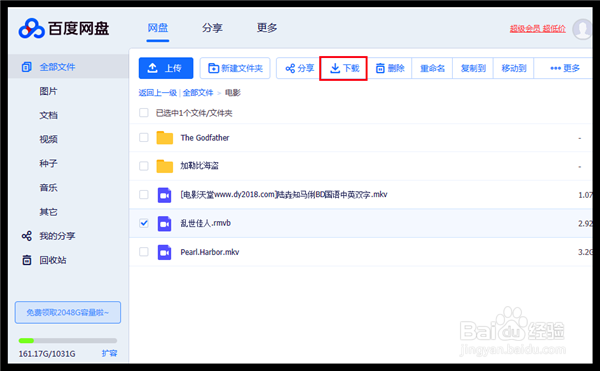Click the Pearl.Harbor.mkv video icon
Image resolution: width=600 pixels, height=371 pixels.
(x=165, y=252)
